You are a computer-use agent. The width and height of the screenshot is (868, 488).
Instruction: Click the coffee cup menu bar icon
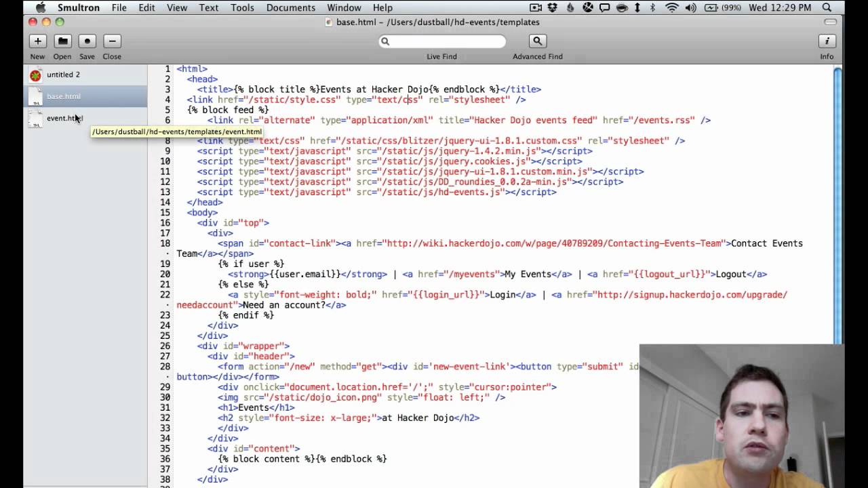622,7
